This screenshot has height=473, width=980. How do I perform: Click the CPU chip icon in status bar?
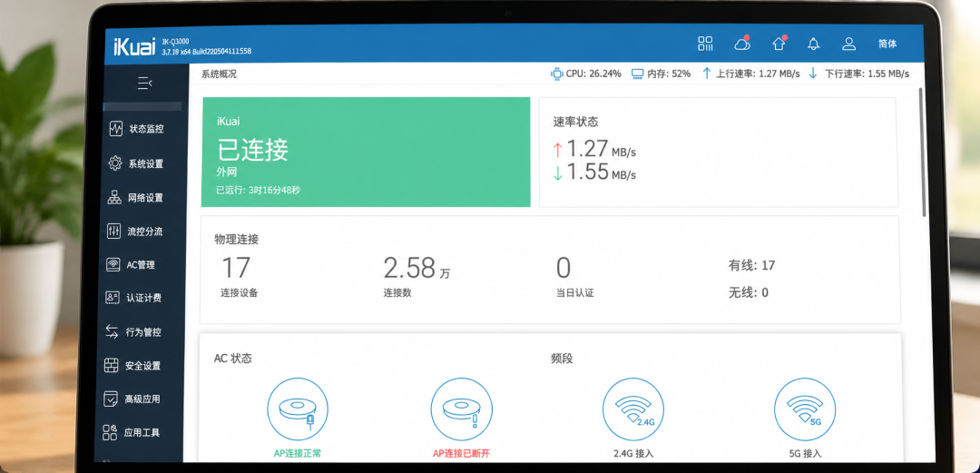(556, 74)
